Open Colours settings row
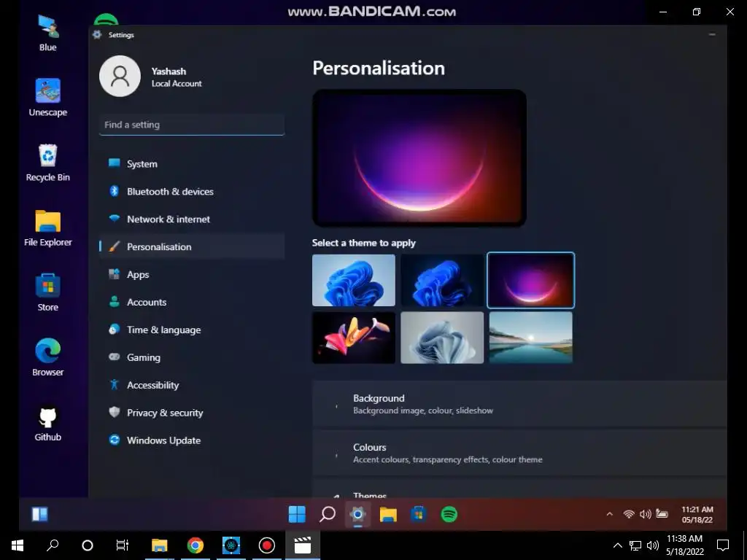 519,453
